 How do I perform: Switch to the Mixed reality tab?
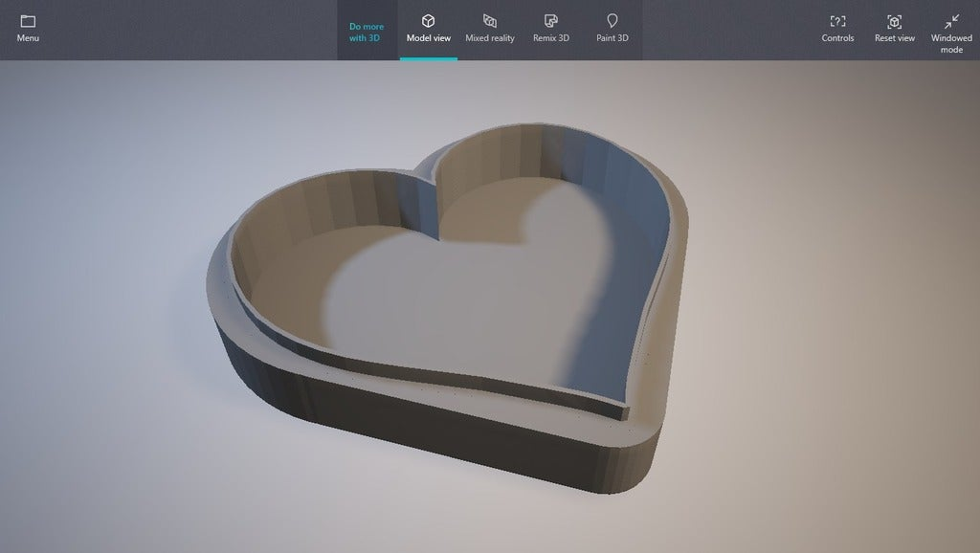click(490, 29)
